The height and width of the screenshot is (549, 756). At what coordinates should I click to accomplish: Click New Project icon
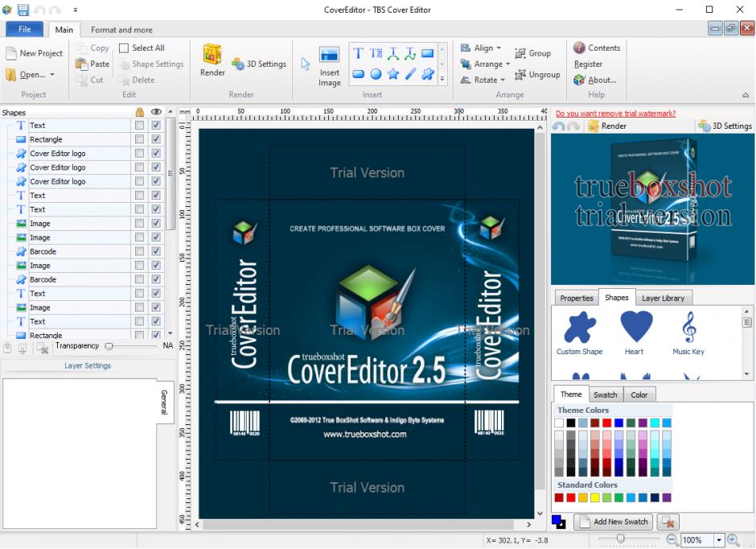click(x=11, y=53)
